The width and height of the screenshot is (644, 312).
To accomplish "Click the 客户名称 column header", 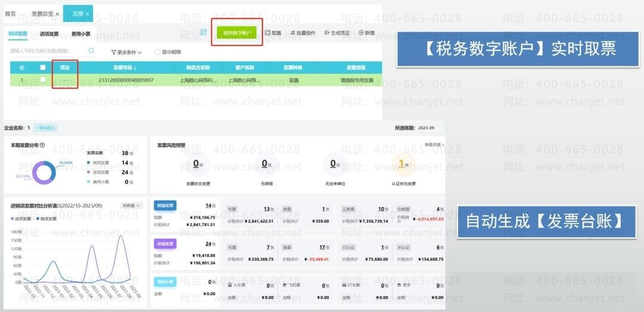I will click(x=245, y=68).
